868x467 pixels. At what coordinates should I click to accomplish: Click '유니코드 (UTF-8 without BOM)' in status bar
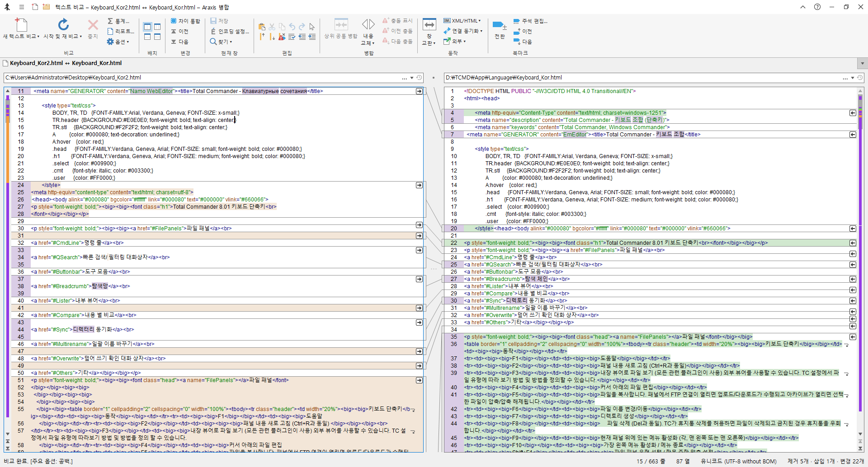pos(739,461)
